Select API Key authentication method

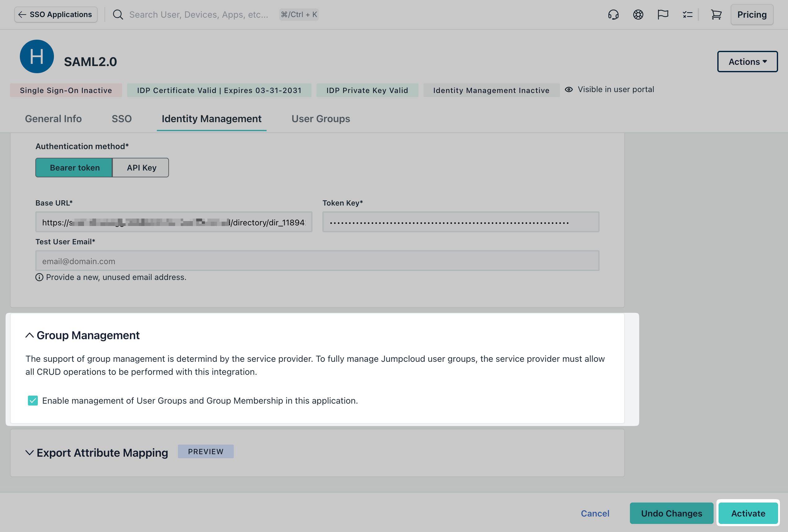[x=140, y=167]
